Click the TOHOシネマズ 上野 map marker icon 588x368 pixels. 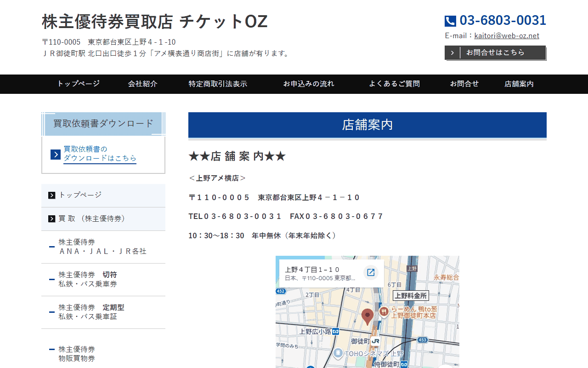(338, 353)
